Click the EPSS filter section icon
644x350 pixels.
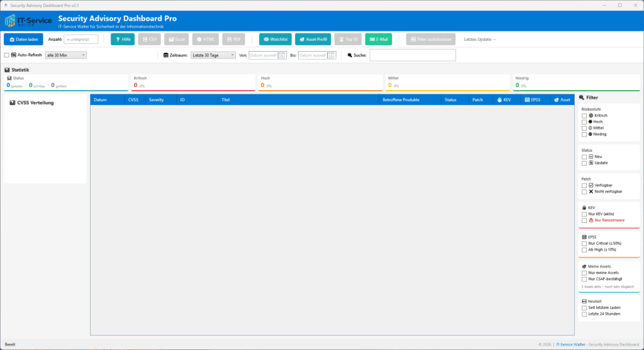pos(584,237)
